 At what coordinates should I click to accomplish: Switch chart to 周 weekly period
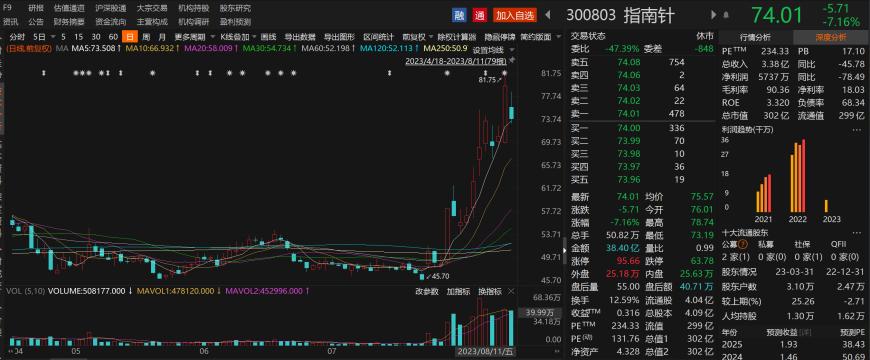point(146,37)
